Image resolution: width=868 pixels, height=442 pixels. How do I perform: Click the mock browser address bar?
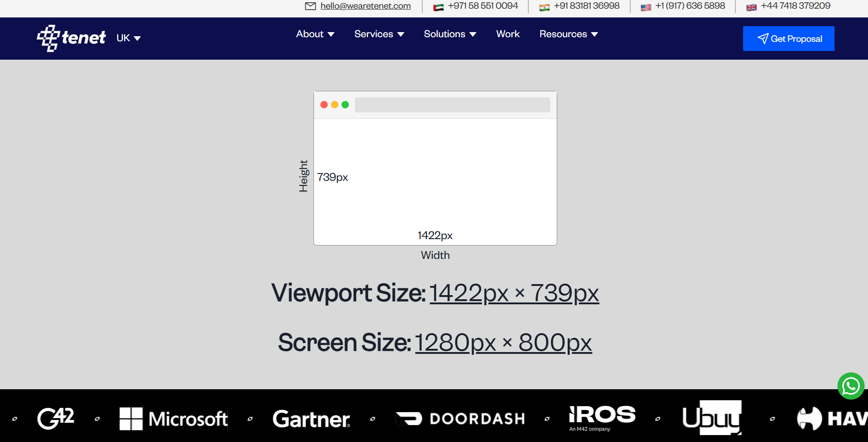452,105
